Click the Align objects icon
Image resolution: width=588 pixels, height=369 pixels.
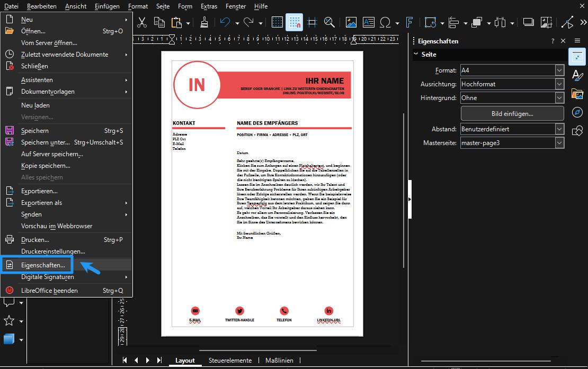[454, 22]
